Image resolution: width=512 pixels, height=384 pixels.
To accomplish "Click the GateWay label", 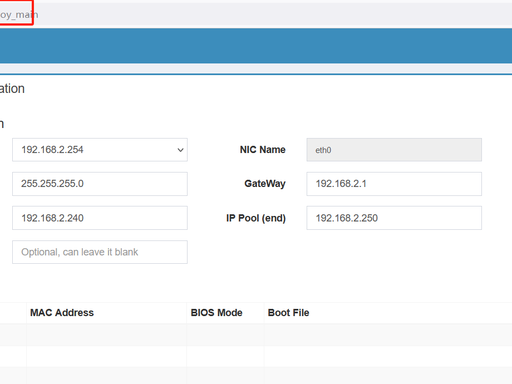I will click(265, 184).
